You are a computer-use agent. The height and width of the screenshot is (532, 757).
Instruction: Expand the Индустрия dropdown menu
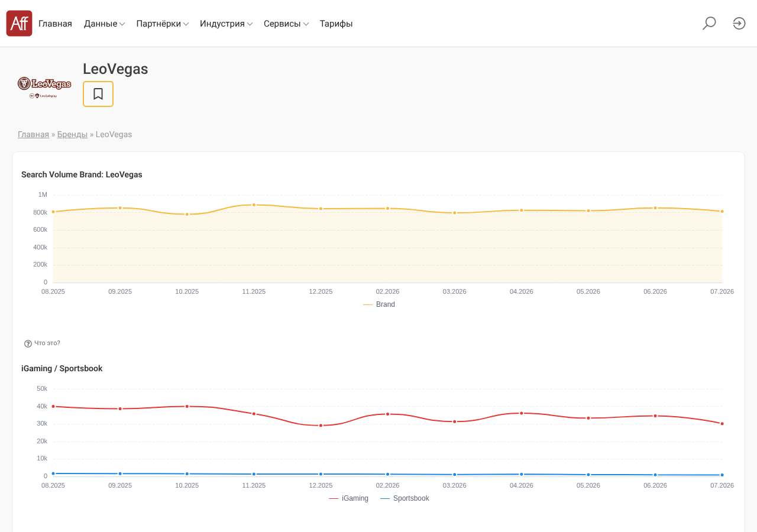[x=227, y=24]
